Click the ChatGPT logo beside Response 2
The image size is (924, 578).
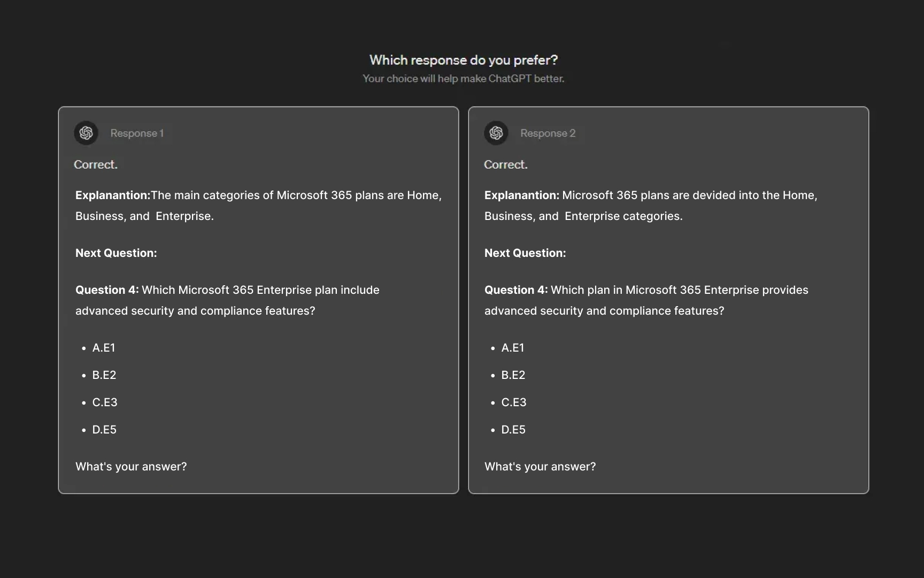[x=496, y=133]
